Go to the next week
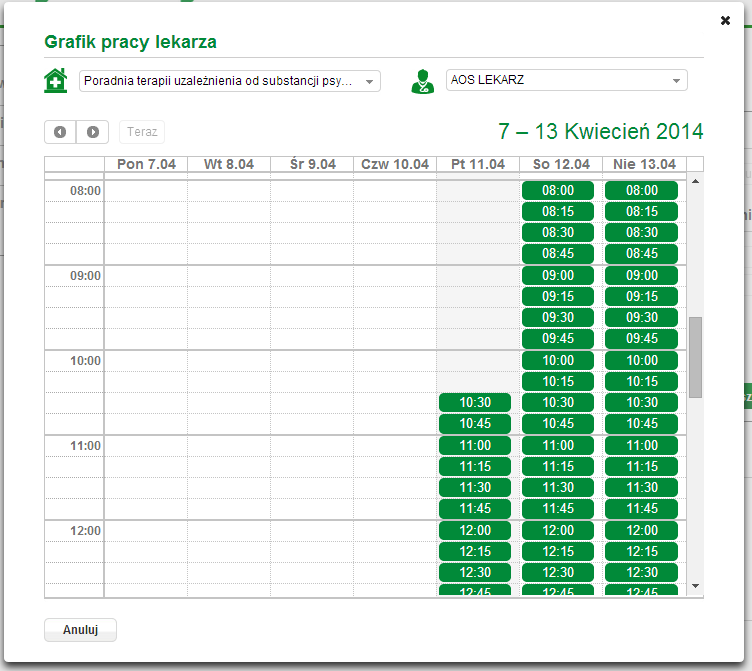Image resolution: width=752 pixels, height=671 pixels. tap(93, 132)
